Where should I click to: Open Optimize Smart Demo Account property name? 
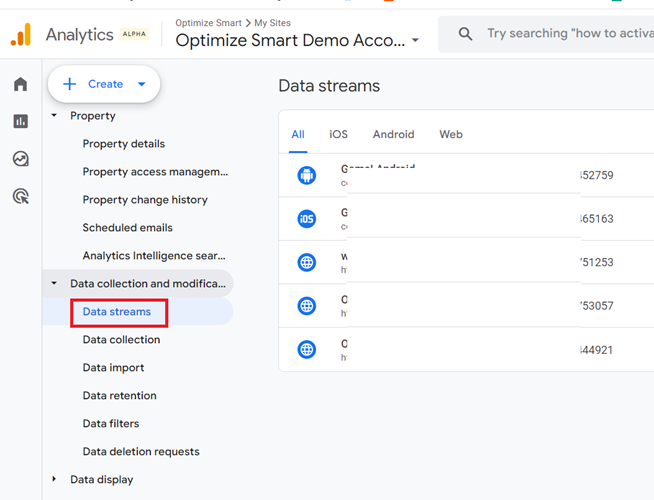coord(290,40)
